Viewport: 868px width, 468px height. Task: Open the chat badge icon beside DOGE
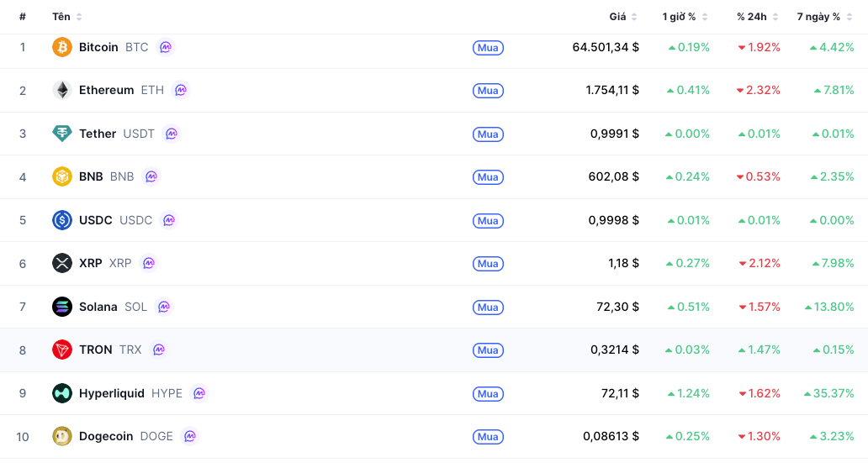[190, 436]
